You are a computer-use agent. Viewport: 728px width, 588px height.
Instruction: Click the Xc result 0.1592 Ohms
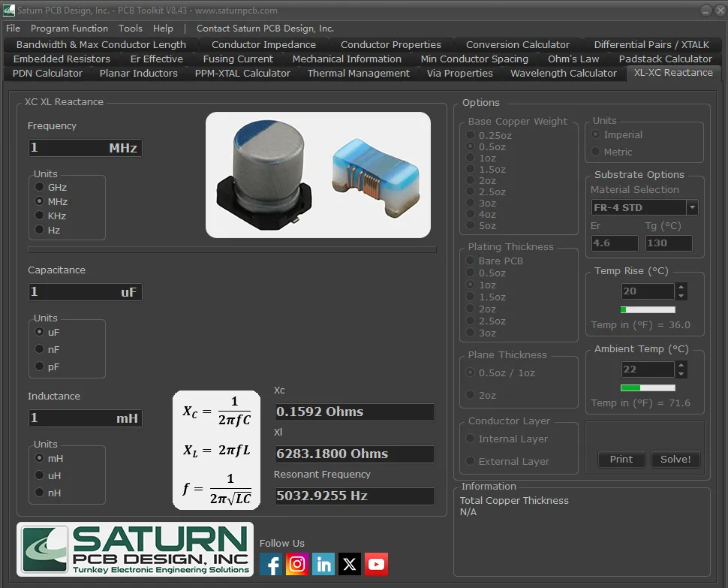click(x=355, y=412)
